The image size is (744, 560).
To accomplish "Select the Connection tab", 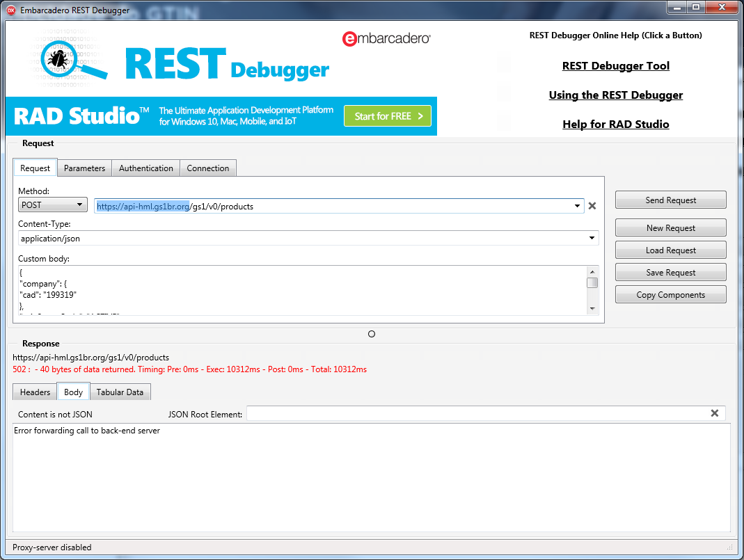I will pos(208,168).
